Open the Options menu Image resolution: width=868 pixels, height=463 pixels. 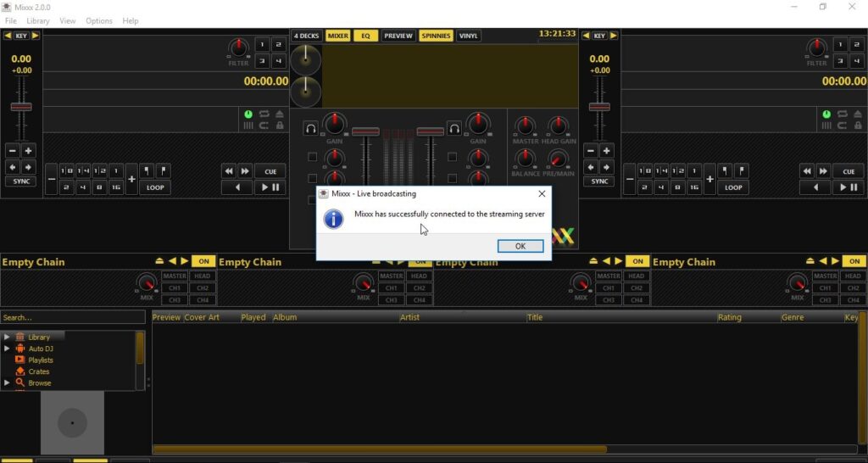click(98, 20)
